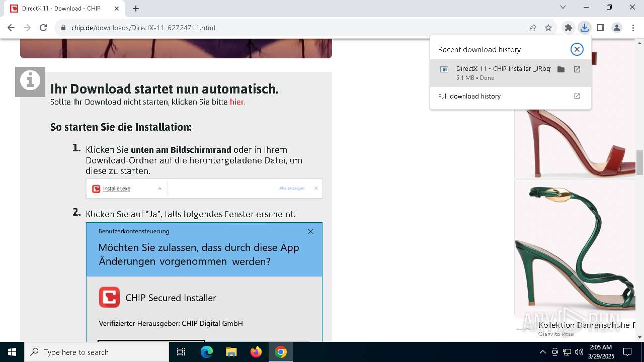Go forward to next page

pos(27,28)
